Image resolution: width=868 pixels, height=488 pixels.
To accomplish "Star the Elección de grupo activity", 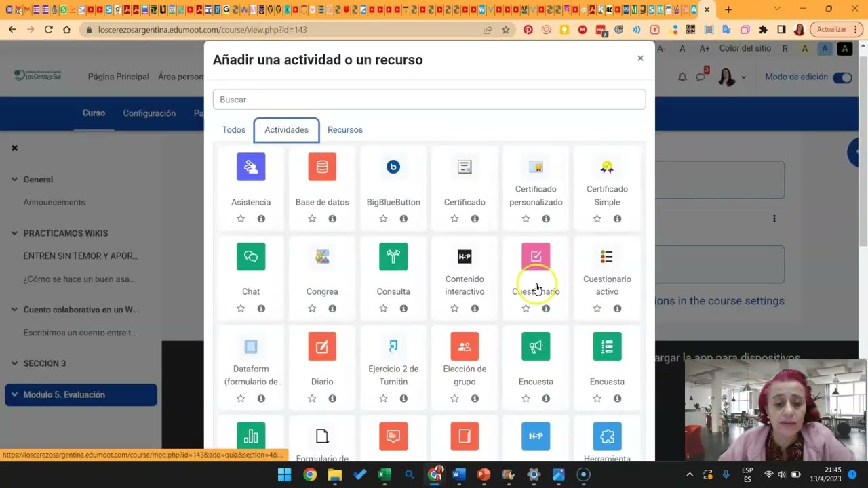I will [454, 399].
